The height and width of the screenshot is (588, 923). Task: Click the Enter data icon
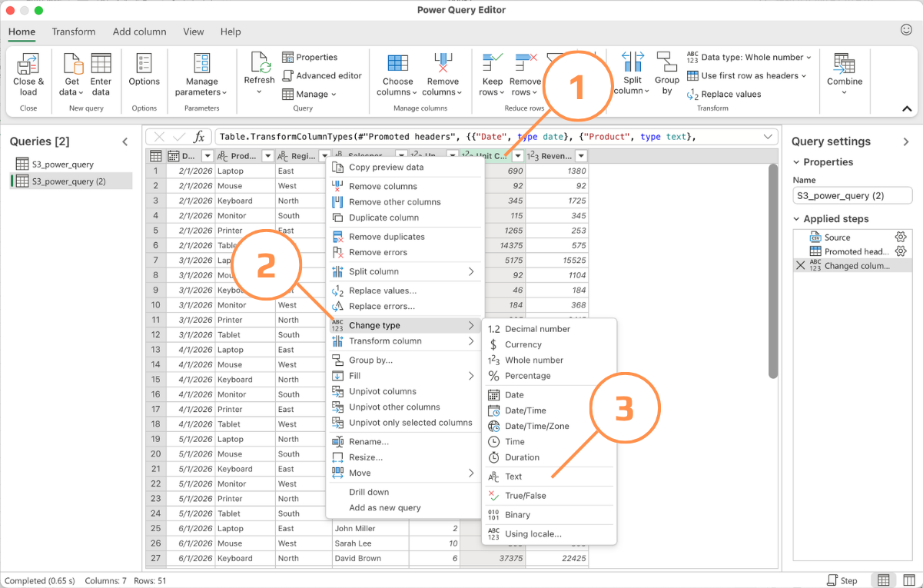(x=101, y=64)
